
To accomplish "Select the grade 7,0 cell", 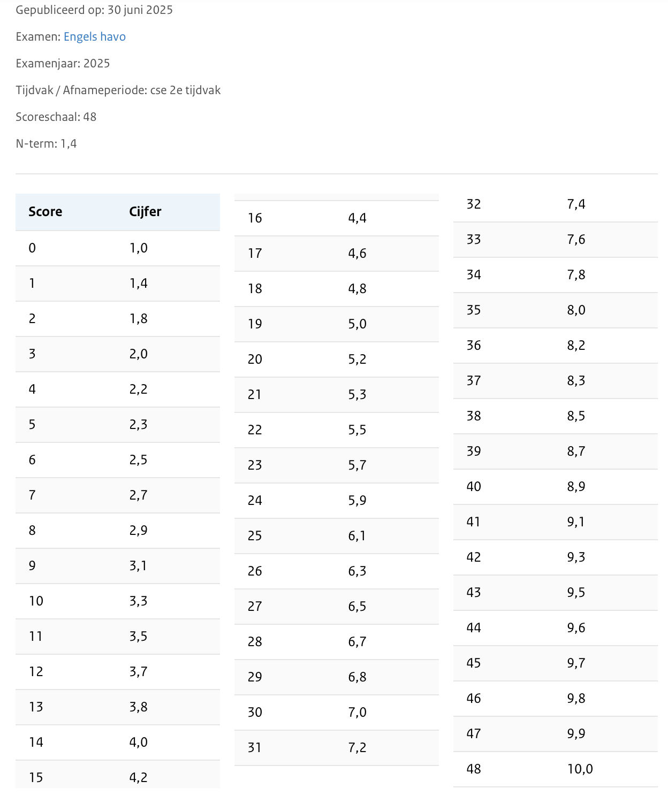I will point(357,713).
